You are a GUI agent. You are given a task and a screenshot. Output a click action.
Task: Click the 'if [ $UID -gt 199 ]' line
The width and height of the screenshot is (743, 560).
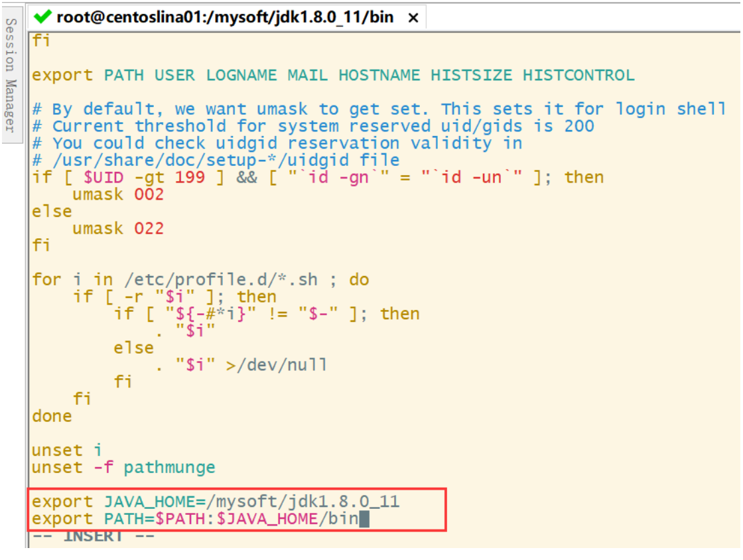pos(318,178)
